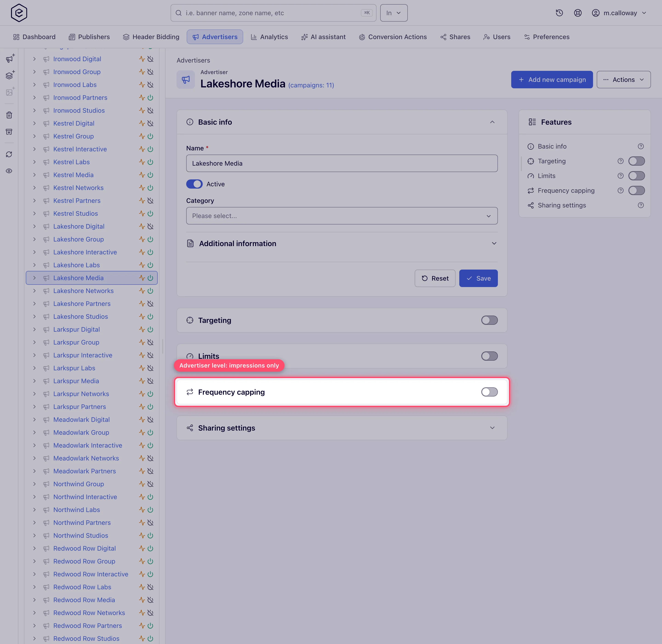Switch to the Analytics tab
This screenshot has width=662, height=644.
click(x=269, y=37)
